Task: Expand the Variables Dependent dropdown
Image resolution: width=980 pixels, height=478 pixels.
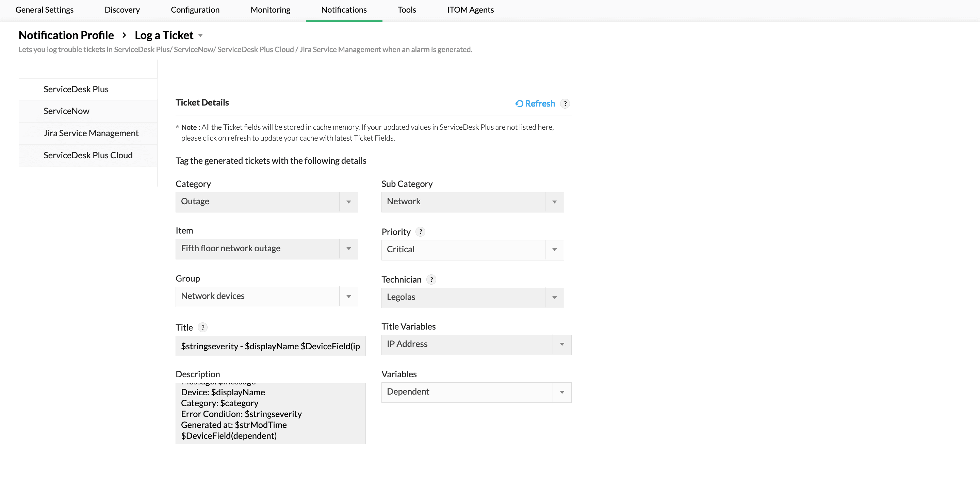Action: [x=562, y=392]
